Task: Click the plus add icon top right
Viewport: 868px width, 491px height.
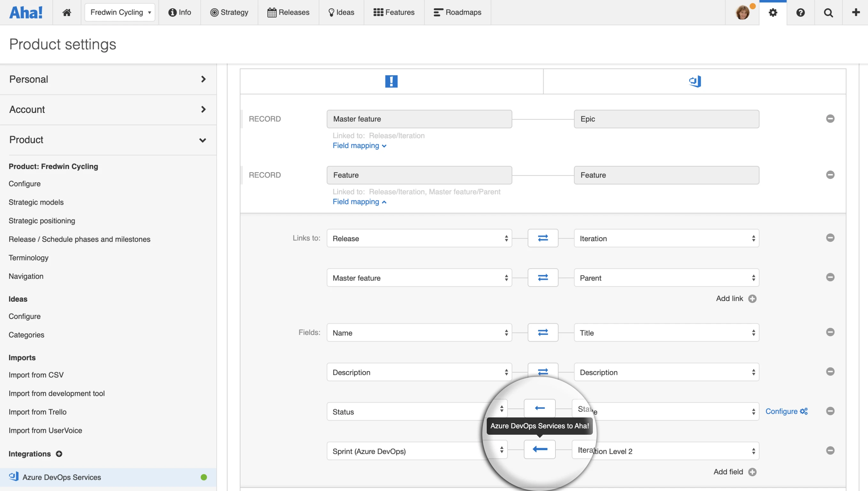Action: pyautogui.click(x=856, y=12)
